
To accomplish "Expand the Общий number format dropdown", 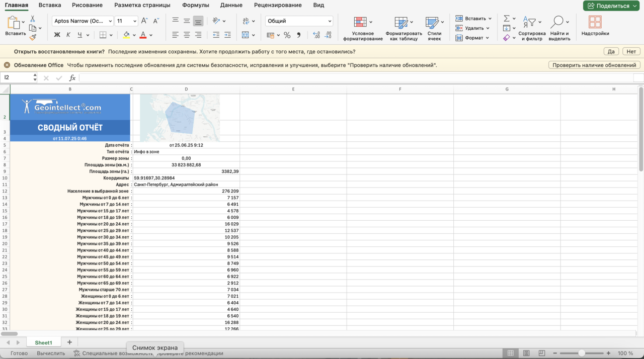I will [x=330, y=21].
